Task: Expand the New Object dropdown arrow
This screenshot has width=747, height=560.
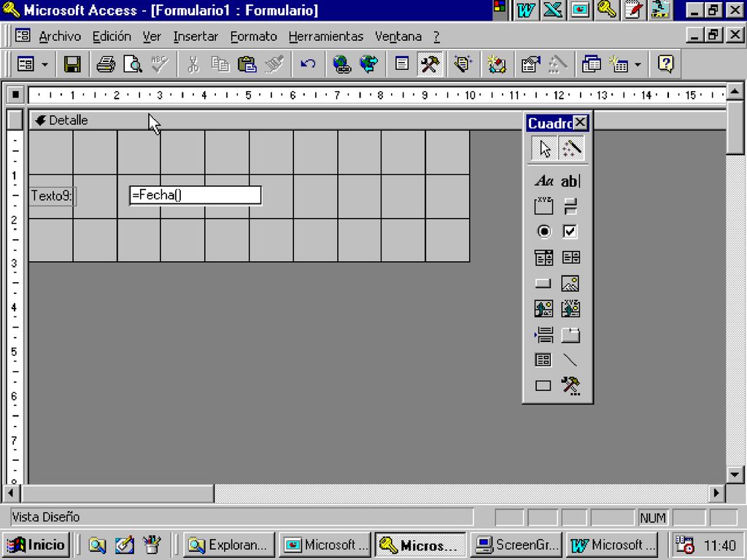Action: tap(638, 64)
